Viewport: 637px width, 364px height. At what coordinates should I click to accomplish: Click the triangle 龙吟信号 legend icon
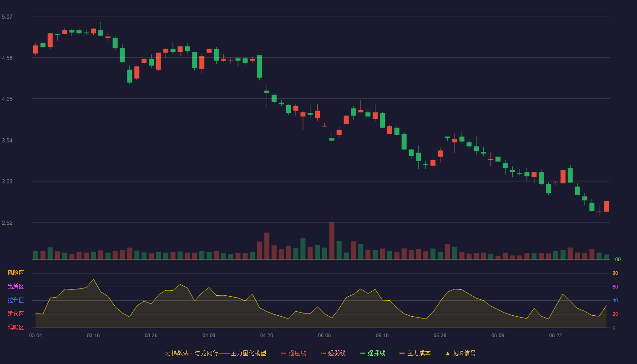coord(448,353)
